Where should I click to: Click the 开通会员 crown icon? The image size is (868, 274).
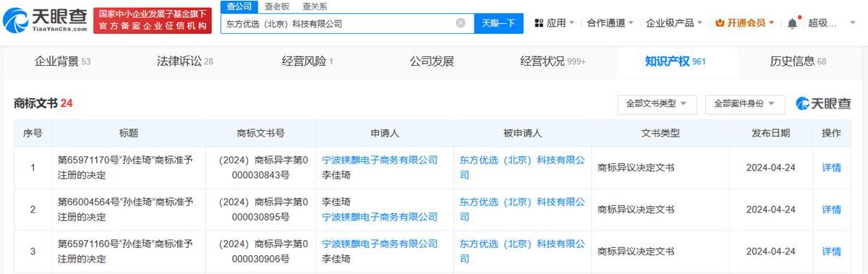tap(720, 23)
